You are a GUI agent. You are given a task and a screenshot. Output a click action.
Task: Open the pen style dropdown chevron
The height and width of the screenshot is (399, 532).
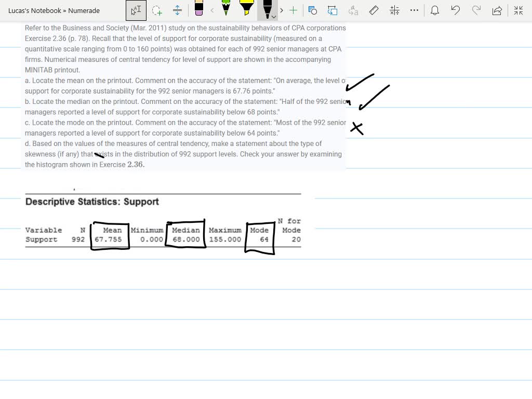[x=274, y=17]
